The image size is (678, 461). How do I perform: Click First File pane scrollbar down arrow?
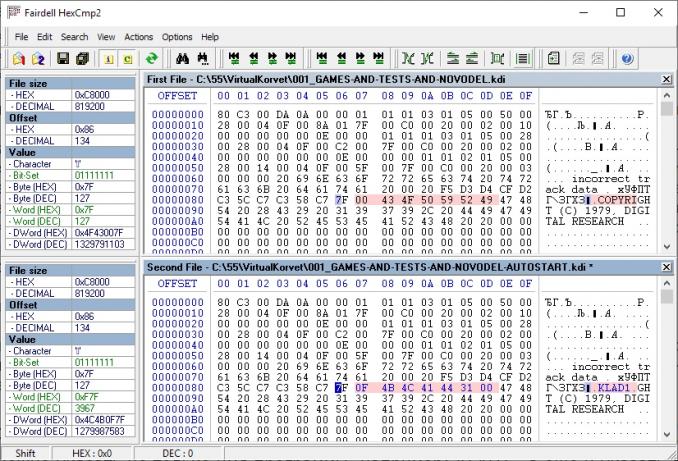666,245
